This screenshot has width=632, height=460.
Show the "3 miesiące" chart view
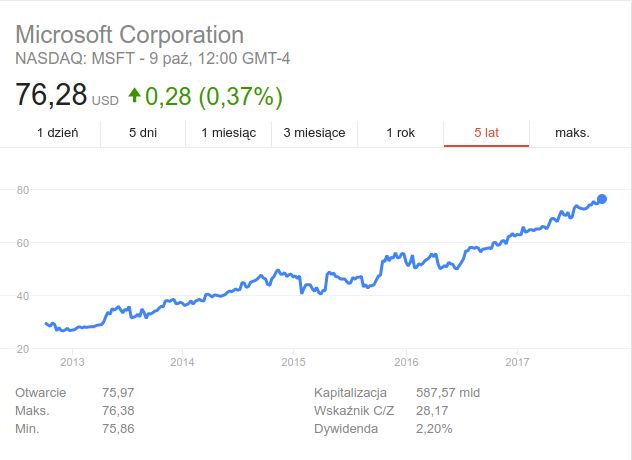pyautogui.click(x=314, y=132)
